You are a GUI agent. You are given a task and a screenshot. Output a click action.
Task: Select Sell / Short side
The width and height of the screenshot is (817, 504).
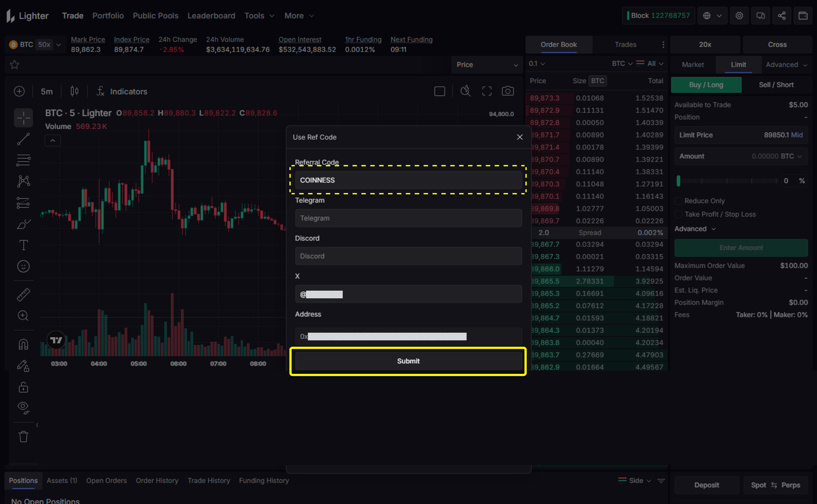pos(776,85)
